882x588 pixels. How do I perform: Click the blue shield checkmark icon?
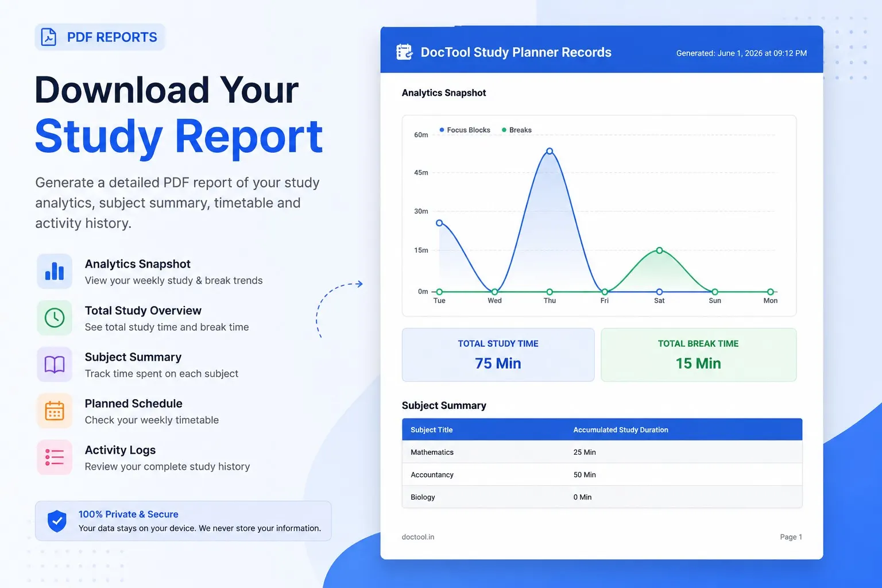(57, 521)
